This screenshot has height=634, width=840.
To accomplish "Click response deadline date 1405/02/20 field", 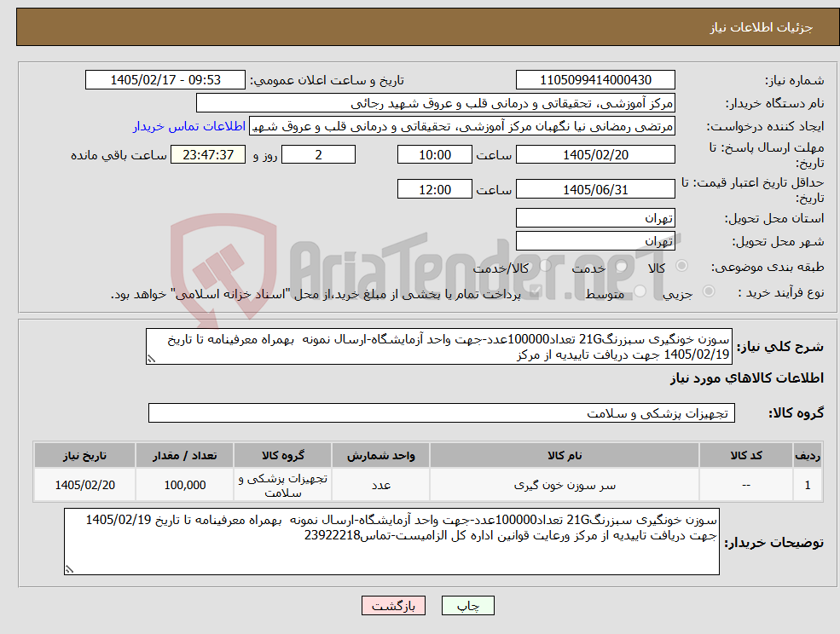I will [595, 155].
